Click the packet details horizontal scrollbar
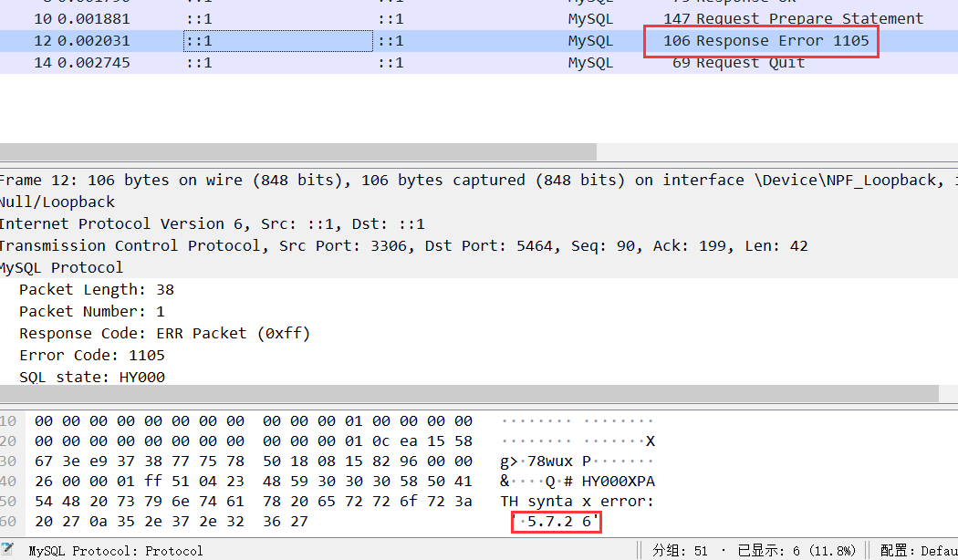 pos(468,393)
